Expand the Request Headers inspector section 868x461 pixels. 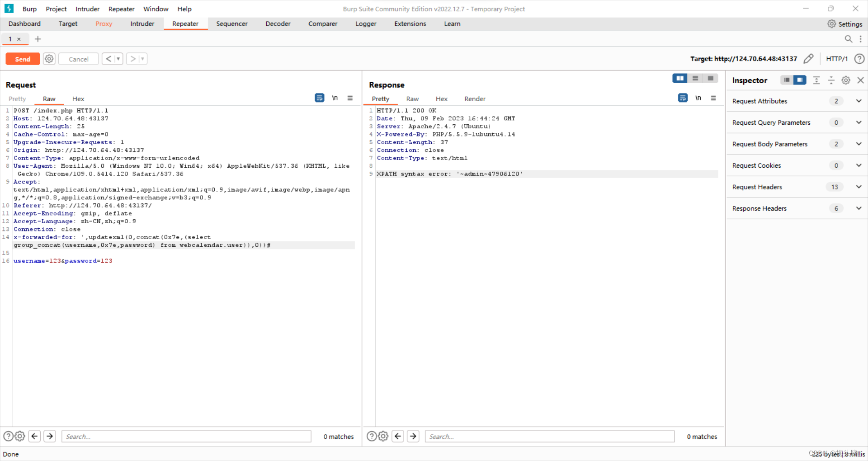(859, 187)
